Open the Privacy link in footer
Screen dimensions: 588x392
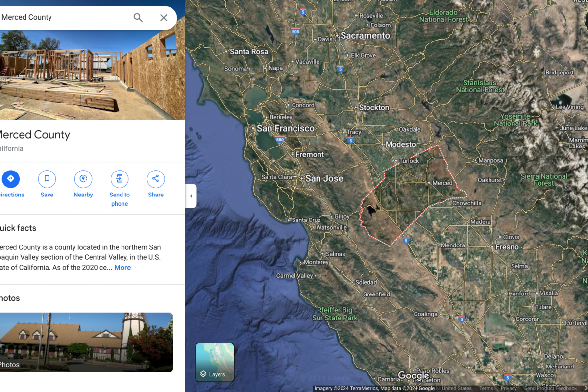509,389
